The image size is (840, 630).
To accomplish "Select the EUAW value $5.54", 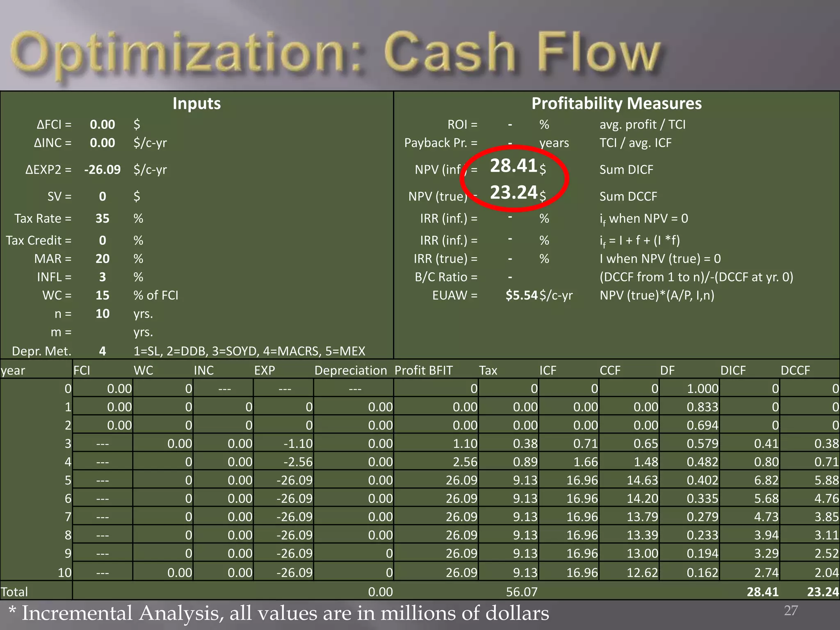I will [521, 295].
